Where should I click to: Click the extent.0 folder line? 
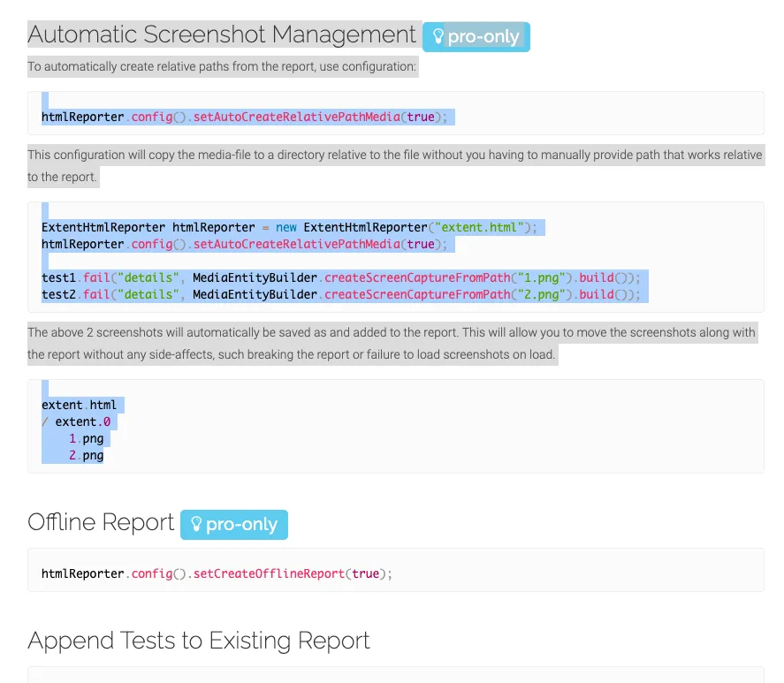point(82,422)
